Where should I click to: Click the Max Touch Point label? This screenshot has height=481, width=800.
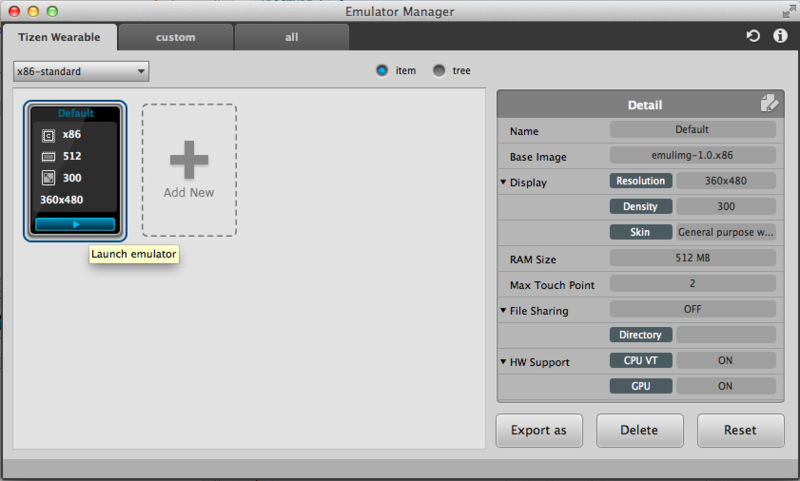552,285
